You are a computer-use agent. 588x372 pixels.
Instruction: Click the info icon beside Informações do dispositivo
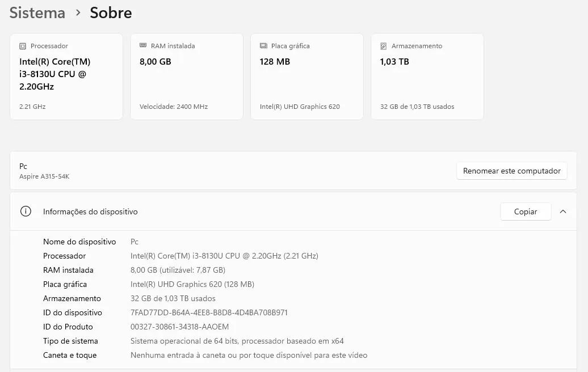[26, 212]
